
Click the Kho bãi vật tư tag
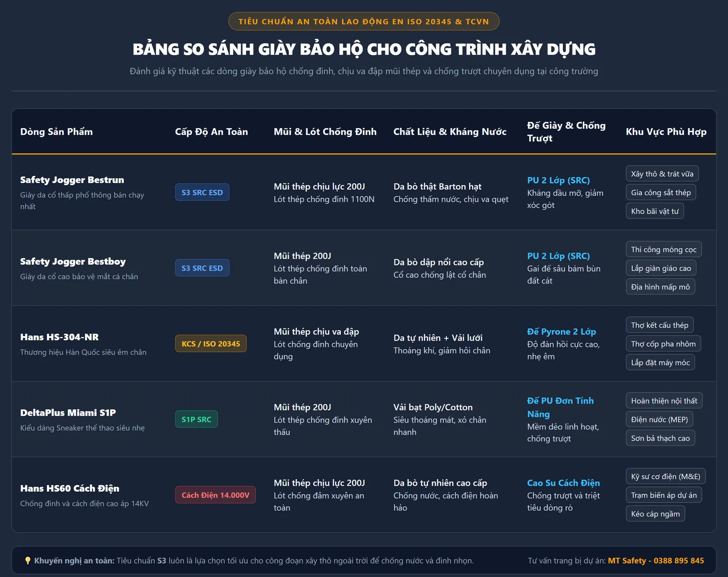coord(655,211)
